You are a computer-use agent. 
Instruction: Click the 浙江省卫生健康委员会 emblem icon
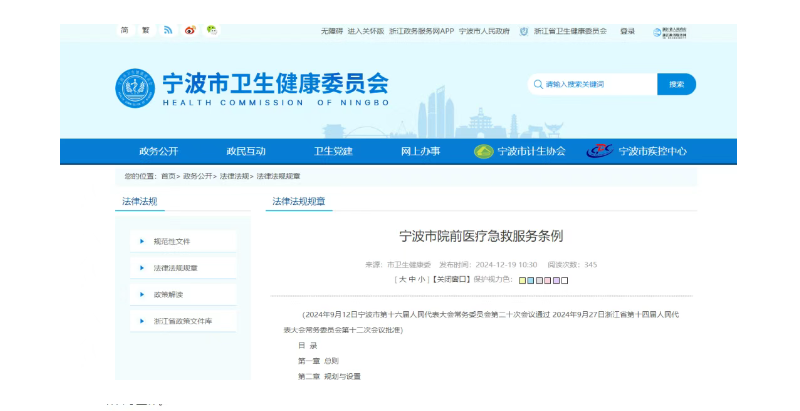coord(524,31)
